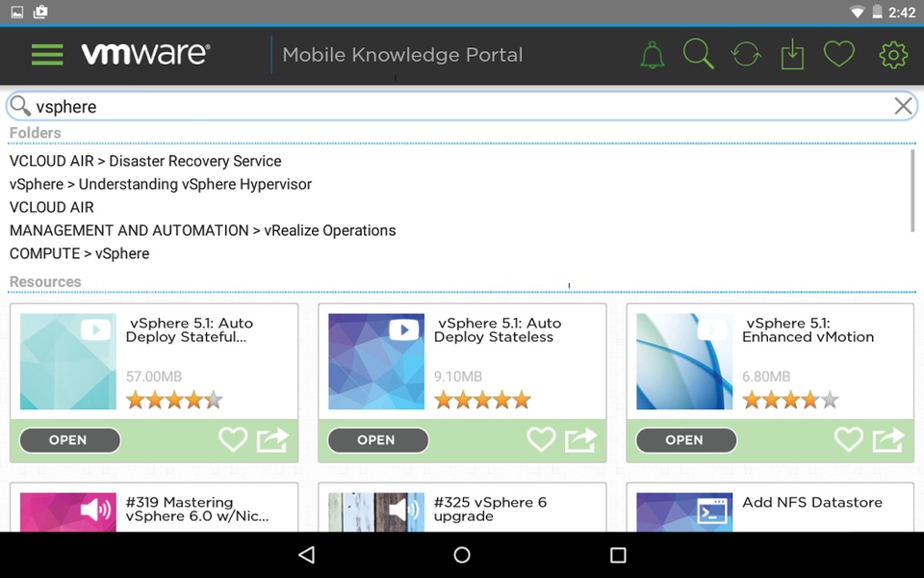The height and width of the screenshot is (578, 924).
Task: Open favorites heart in header
Action: pos(838,54)
